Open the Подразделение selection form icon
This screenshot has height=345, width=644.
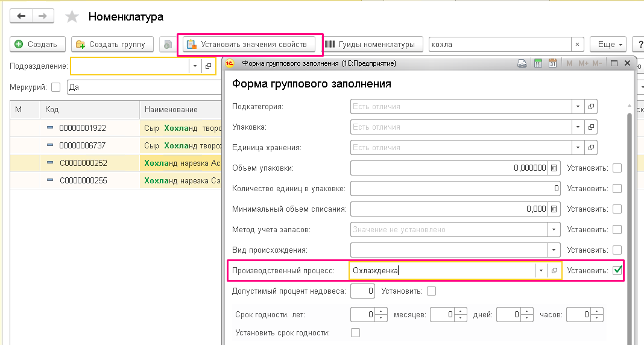click(x=208, y=66)
